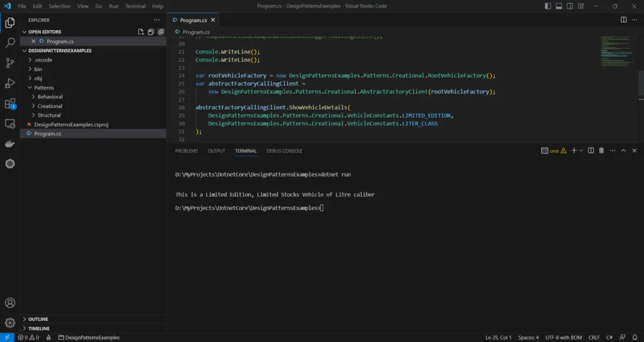Add a new terminal
This screenshot has height=342, width=644.
tap(574, 151)
